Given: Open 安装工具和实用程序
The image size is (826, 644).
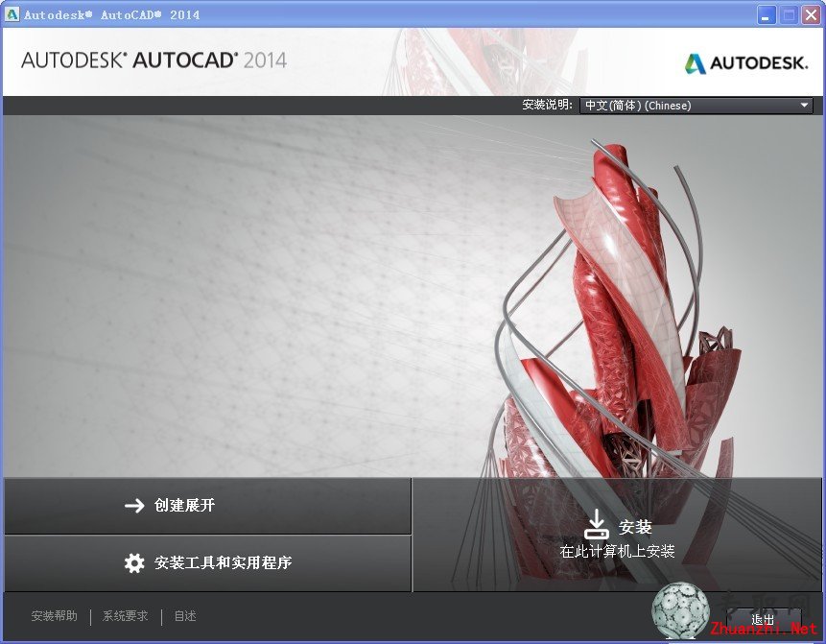Looking at the screenshot, I should pyautogui.click(x=207, y=563).
